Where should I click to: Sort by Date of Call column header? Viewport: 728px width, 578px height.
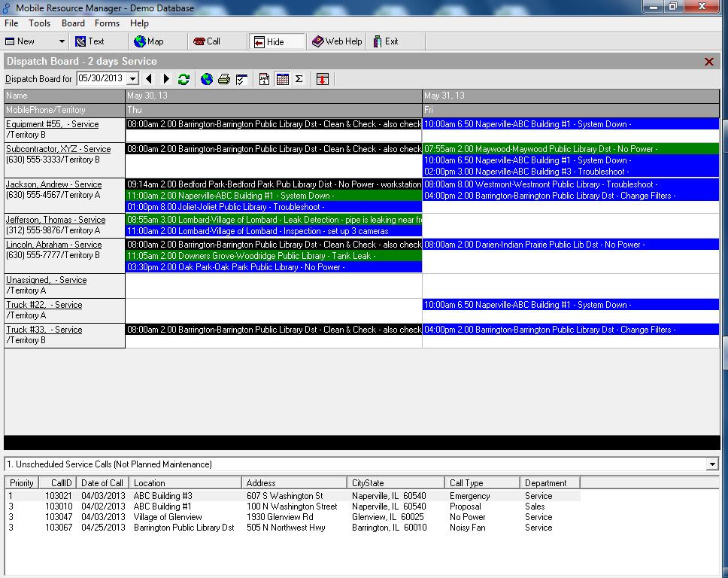(x=102, y=482)
